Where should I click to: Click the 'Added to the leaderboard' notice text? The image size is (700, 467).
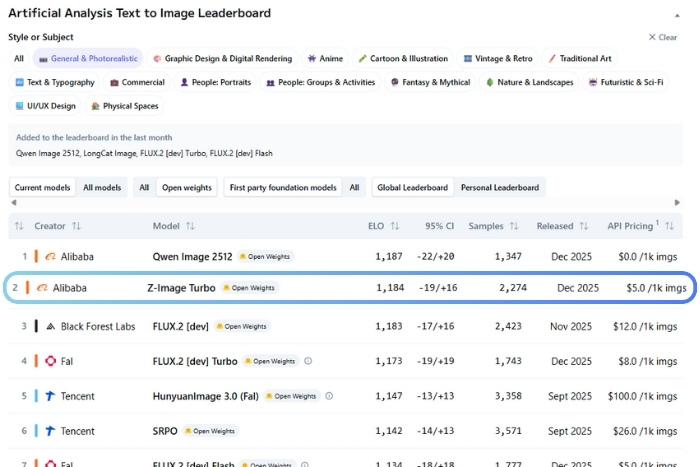tap(94, 138)
